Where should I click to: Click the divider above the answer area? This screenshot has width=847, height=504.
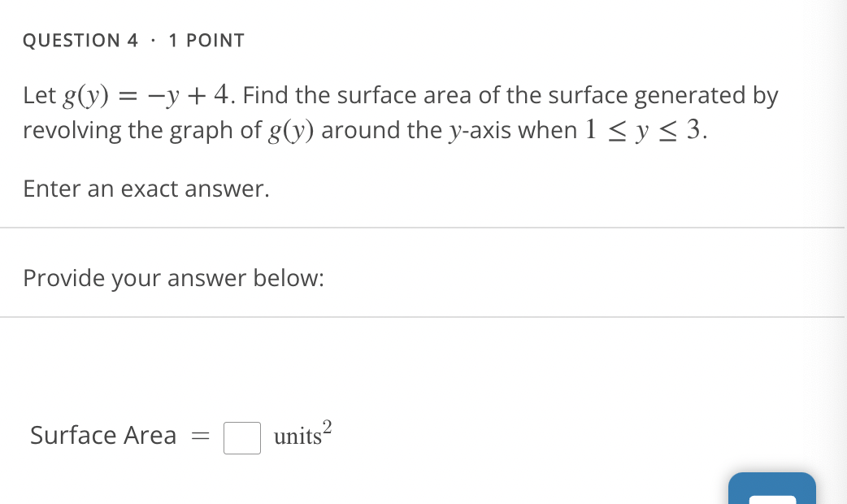423,317
